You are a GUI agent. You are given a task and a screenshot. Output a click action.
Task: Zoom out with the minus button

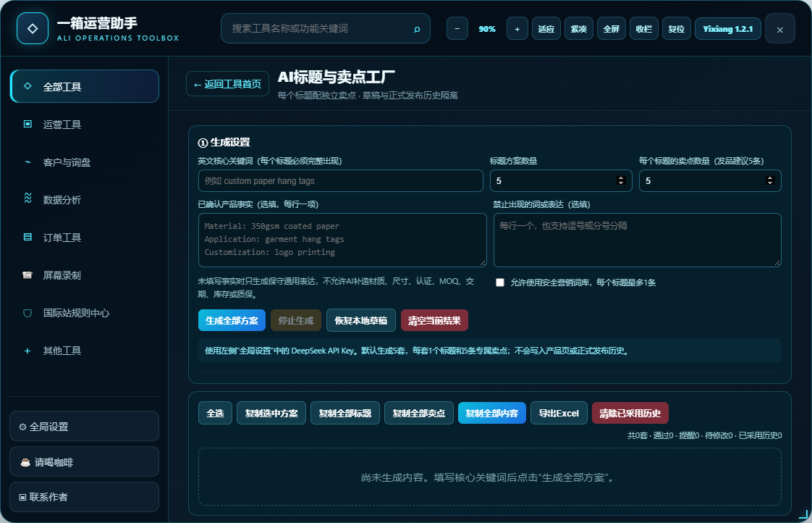pos(457,28)
